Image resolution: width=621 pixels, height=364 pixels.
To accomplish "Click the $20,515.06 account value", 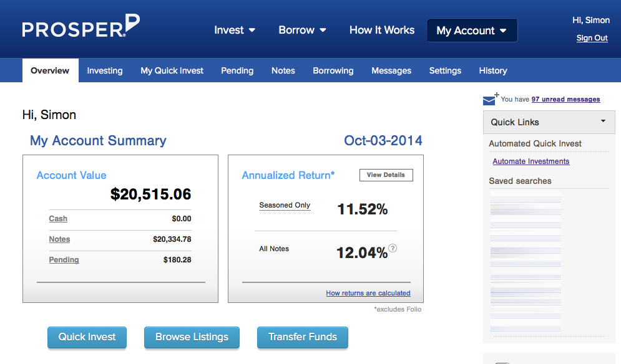I will pos(150,194).
